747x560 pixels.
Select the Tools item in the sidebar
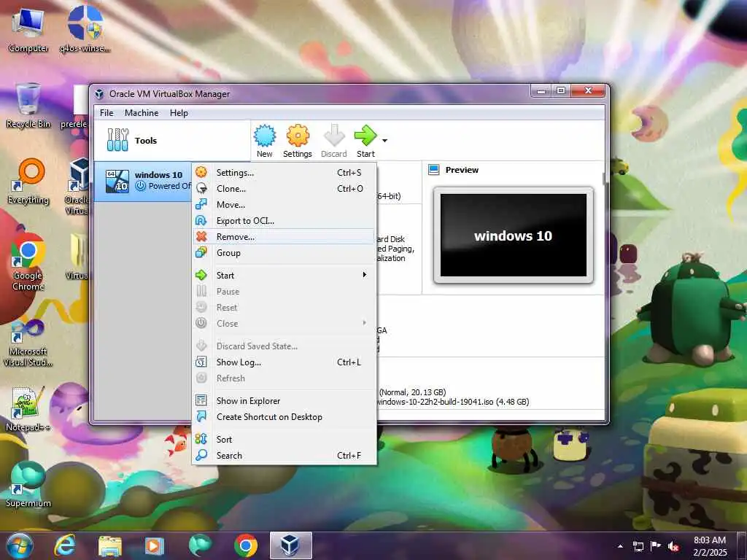click(x=172, y=141)
